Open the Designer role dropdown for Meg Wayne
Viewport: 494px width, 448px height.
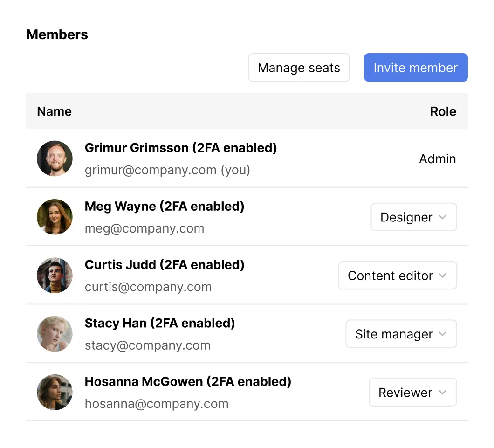413,217
